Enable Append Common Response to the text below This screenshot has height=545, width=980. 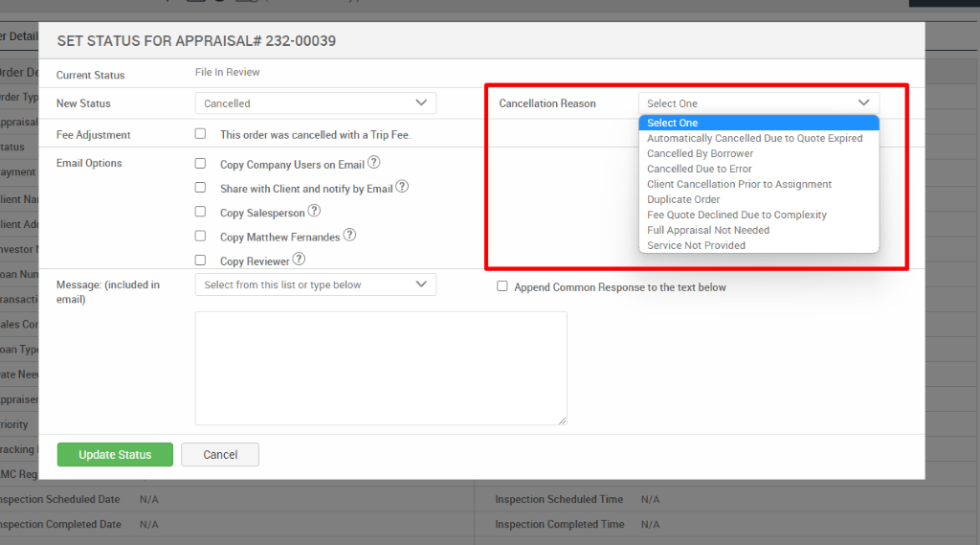(x=501, y=286)
